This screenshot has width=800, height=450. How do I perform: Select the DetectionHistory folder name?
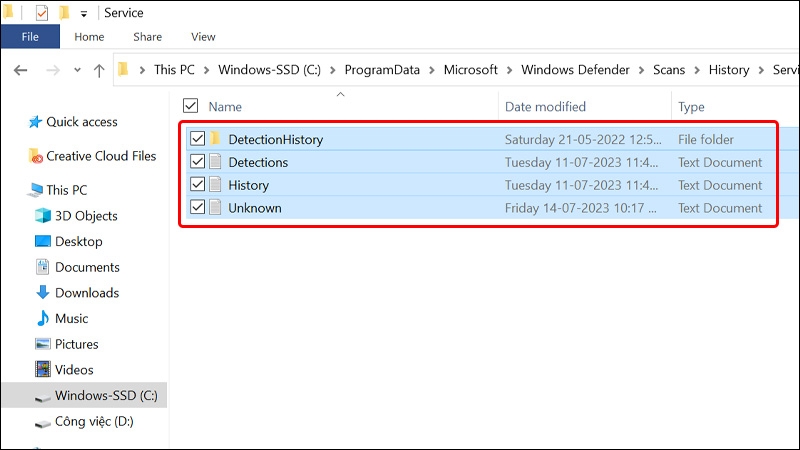[276, 139]
